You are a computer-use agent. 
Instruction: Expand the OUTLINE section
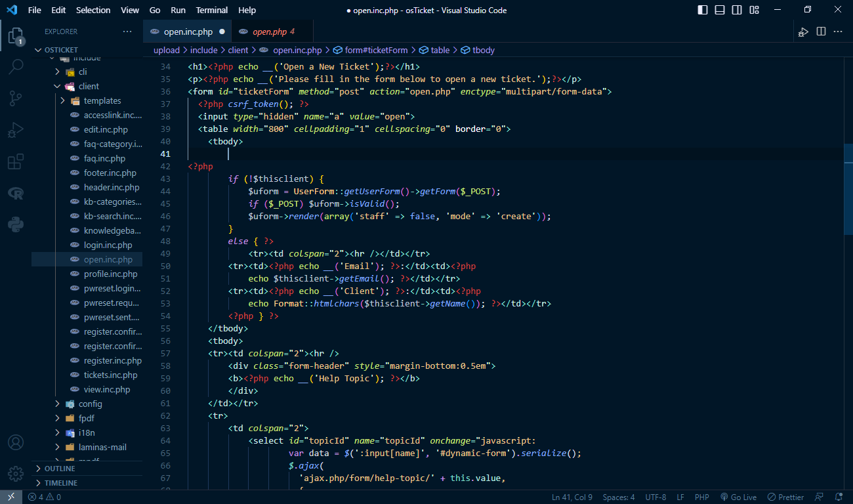(60, 469)
